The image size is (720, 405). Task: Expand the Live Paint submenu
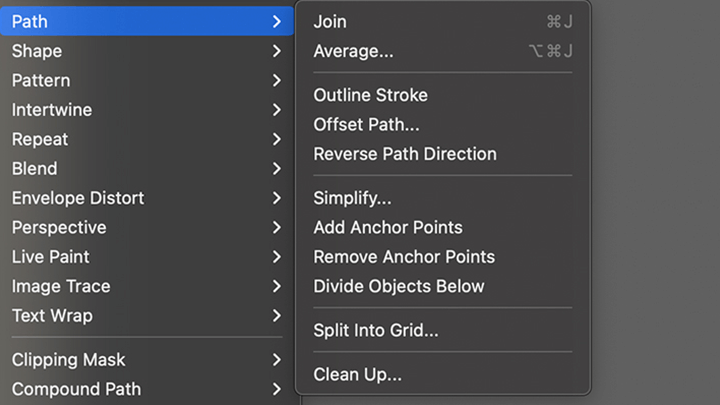coord(147,257)
